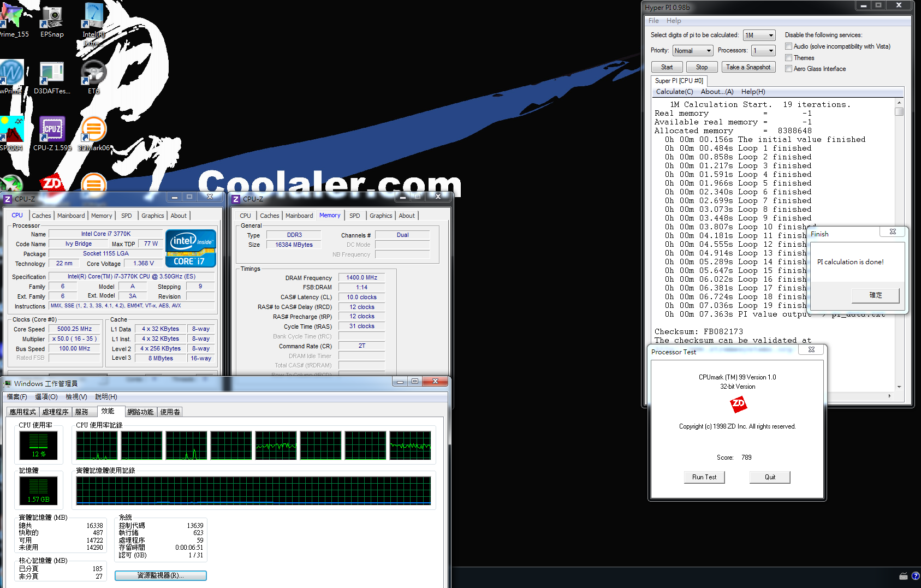Screen dimensions: 921x588
Task: Toggle the Aero Glass Interface checkbox
Action: (788, 68)
